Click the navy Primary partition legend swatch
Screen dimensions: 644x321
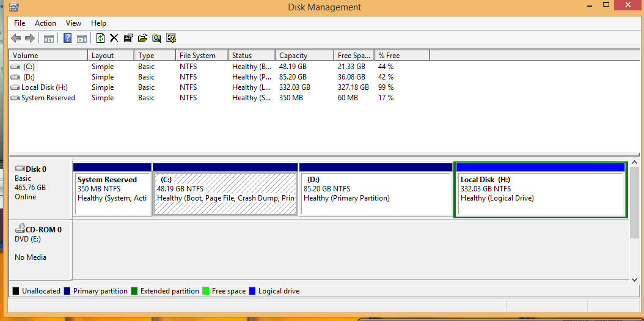click(68, 291)
